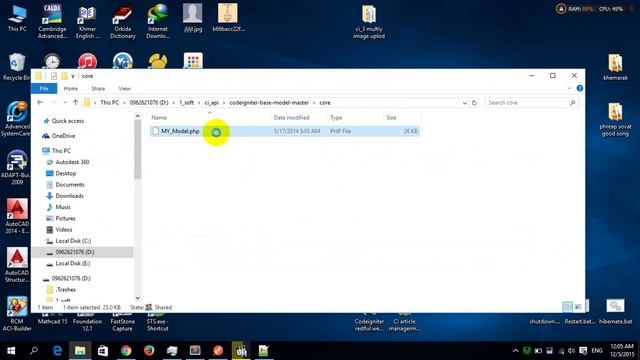Show hidden system tray icons
This screenshot has height=360, width=640.
point(516,351)
